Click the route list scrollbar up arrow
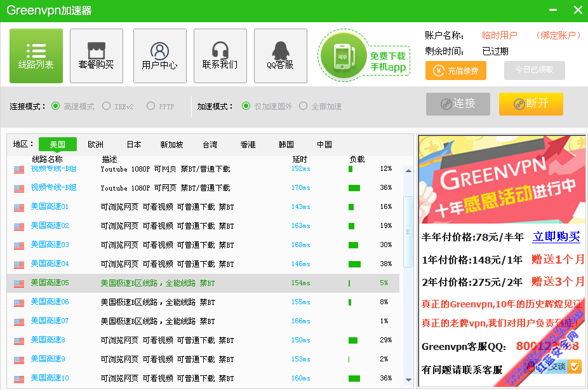Viewport: 588px width, 390px height. [x=408, y=171]
